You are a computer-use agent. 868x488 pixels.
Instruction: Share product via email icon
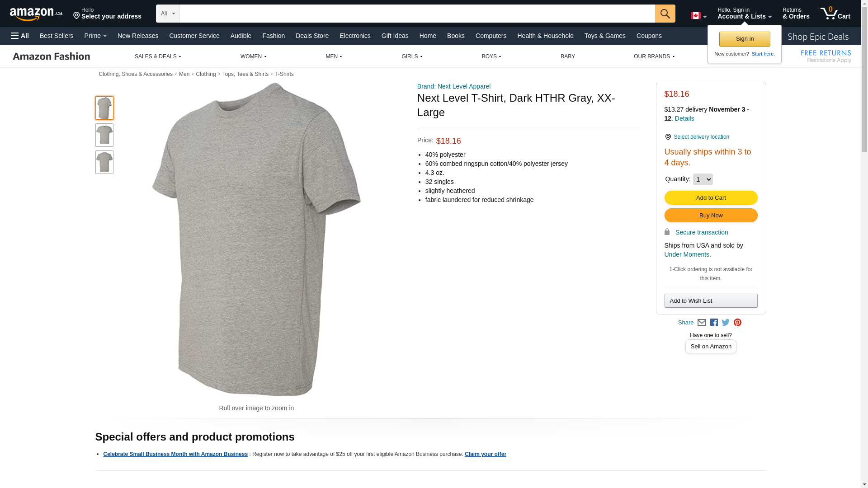pos(702,323)
